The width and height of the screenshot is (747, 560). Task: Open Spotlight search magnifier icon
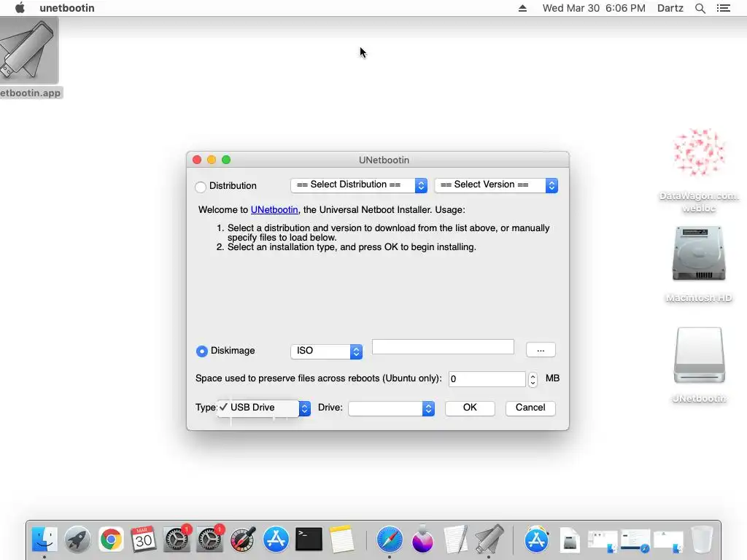coord(700,8)
